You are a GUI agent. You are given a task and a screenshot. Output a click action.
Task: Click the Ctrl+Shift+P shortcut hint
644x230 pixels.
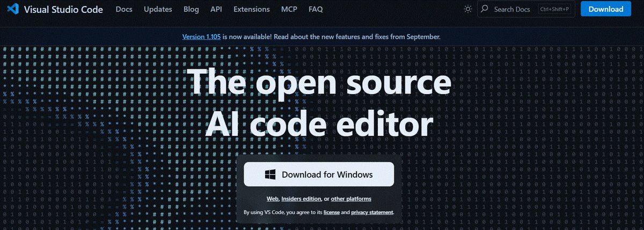pyautogui.click(x=554, y=9)
